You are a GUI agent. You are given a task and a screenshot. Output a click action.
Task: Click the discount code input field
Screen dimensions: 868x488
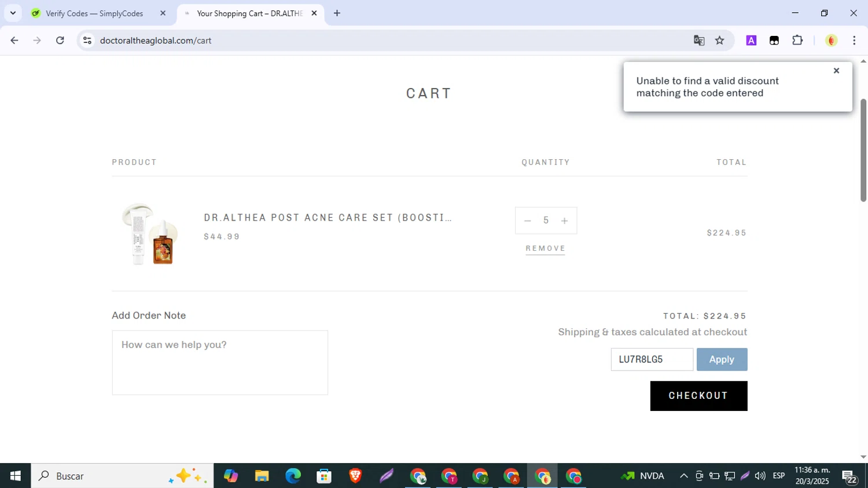pyautogui.click(x=652, y=359)
